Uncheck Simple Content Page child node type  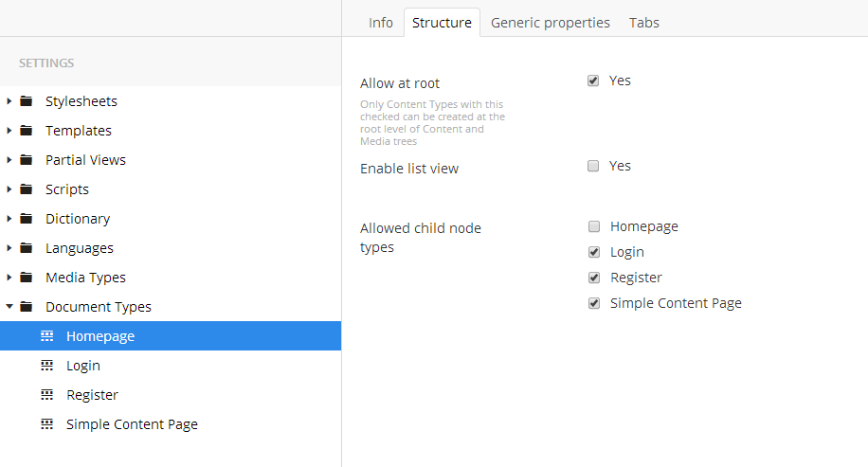(x=594, y=303)
